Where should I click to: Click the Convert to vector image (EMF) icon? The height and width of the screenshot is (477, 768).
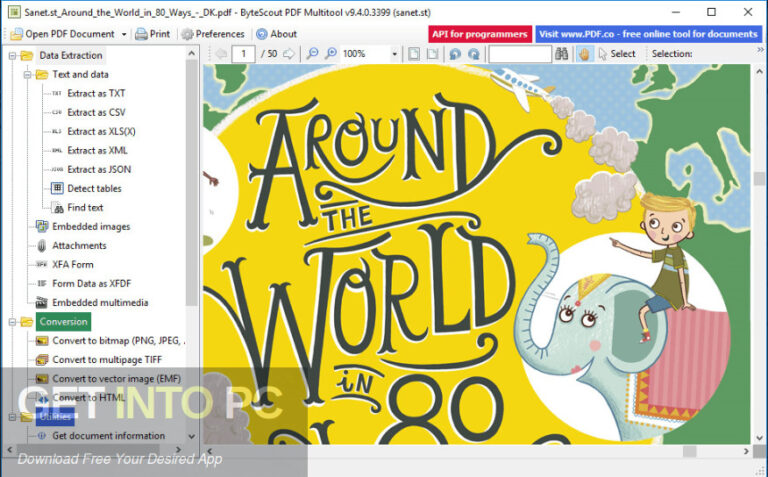[42, 379]
